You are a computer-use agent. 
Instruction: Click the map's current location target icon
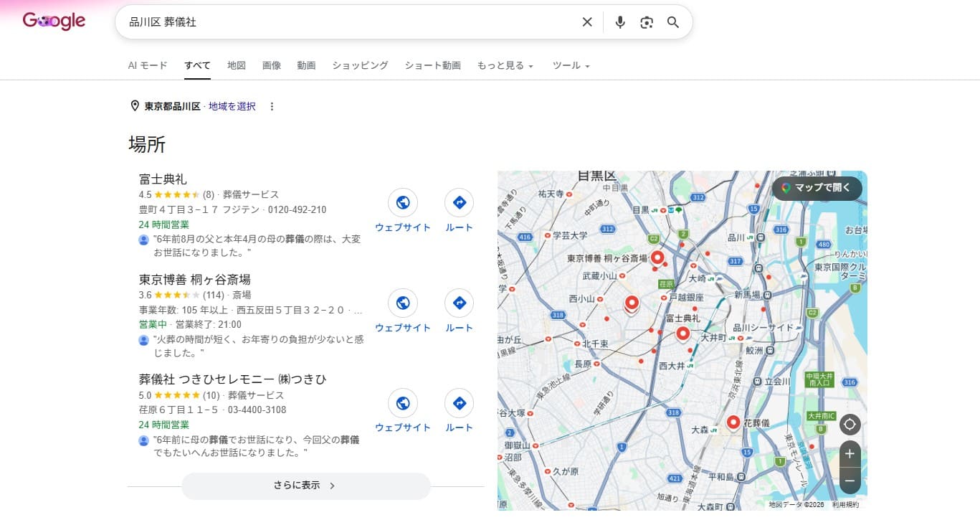click(850, 425)
